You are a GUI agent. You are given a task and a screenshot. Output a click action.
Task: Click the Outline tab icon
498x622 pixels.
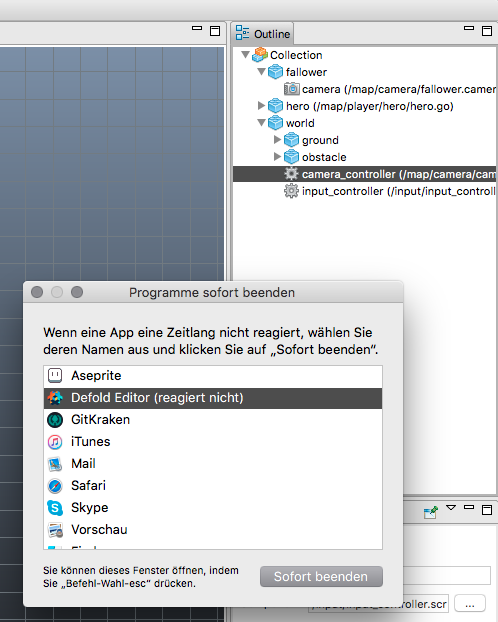click(x=242, y=33)
